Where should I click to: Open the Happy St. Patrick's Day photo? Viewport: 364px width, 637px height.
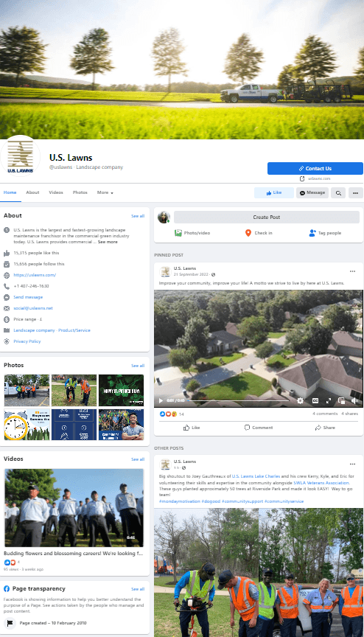point(121,391)
